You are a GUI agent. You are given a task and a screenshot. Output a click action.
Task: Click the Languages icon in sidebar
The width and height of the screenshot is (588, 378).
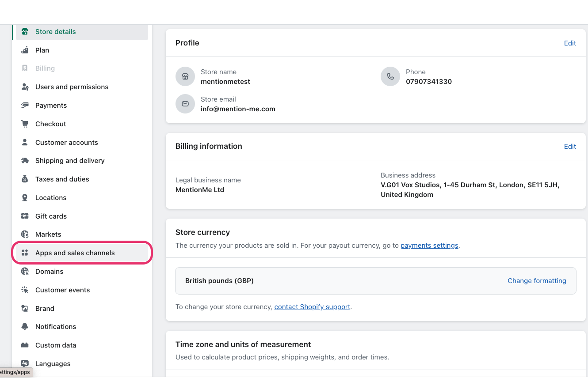(25, 364)
